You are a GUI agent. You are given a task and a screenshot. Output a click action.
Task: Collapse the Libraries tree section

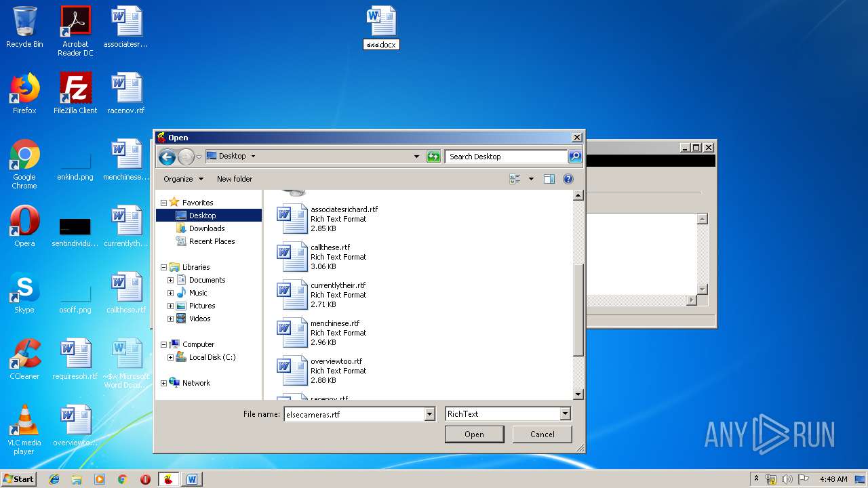tap(163, 267)
